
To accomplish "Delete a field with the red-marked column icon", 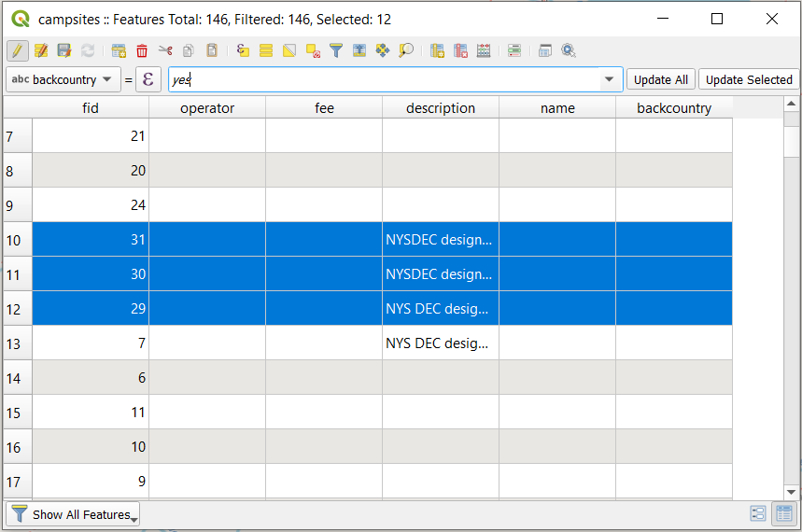I will click(x=460, y=50).
